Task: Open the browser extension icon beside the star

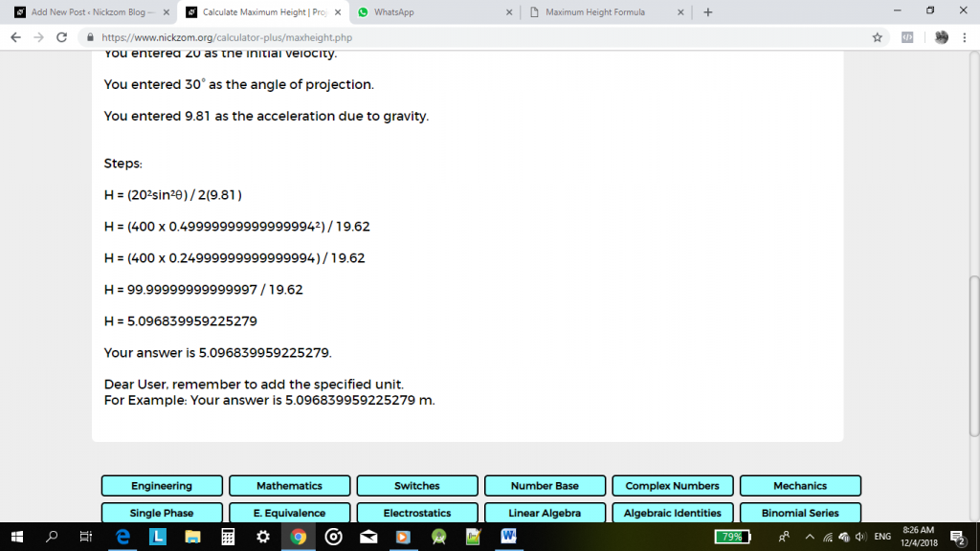Action: tap(907, 37)
